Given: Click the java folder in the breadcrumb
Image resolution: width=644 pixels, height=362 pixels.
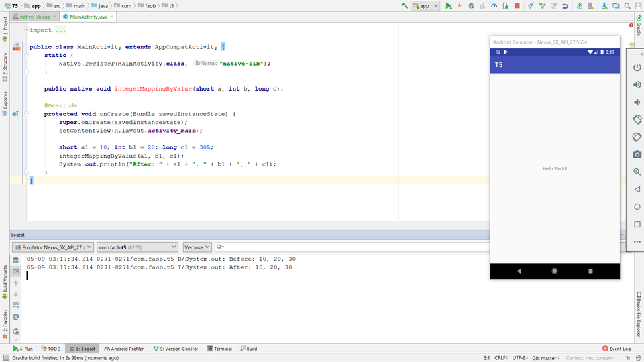Looking at the screenshot, I should click(x=100, y=6).
